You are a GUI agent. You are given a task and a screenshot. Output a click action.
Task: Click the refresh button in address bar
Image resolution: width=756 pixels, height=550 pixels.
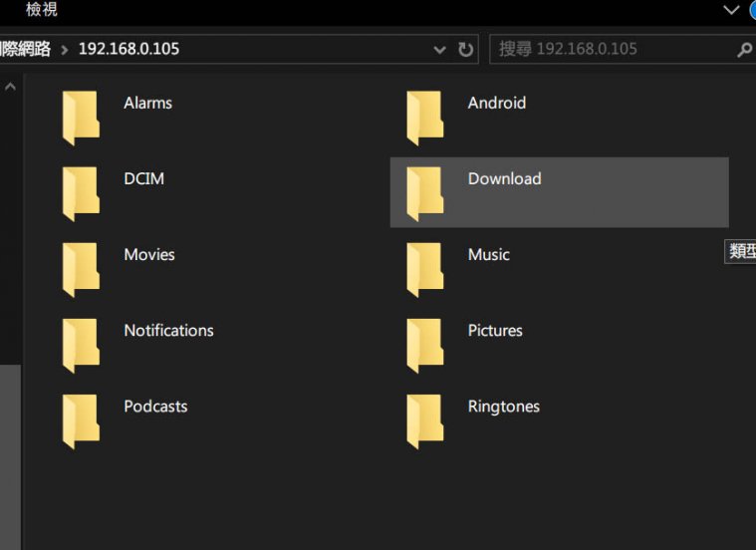click(x=465, y=49)
